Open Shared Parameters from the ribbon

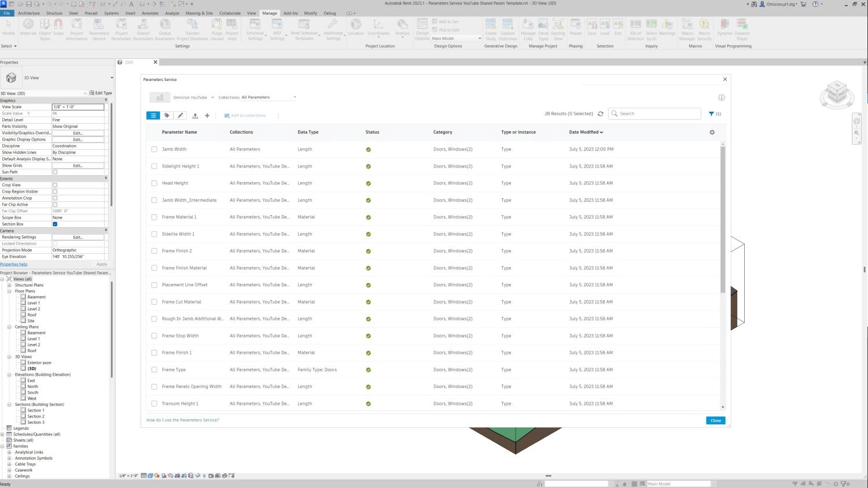tap(143, 29)
